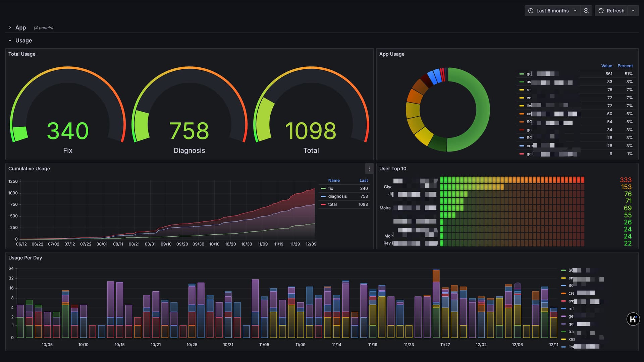Toggle the fix series in legend
The image size is (644, 362).
(x=331, y=188)
